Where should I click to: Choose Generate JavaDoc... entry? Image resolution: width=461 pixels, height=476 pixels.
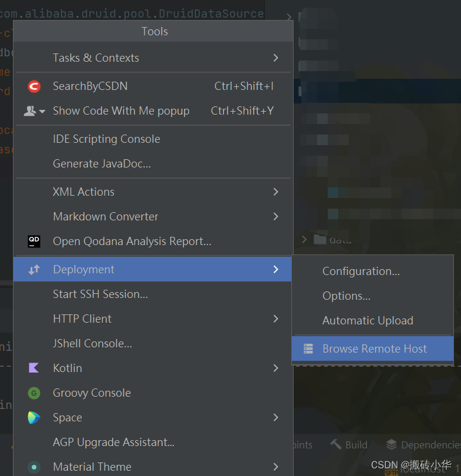click(153, 163)
